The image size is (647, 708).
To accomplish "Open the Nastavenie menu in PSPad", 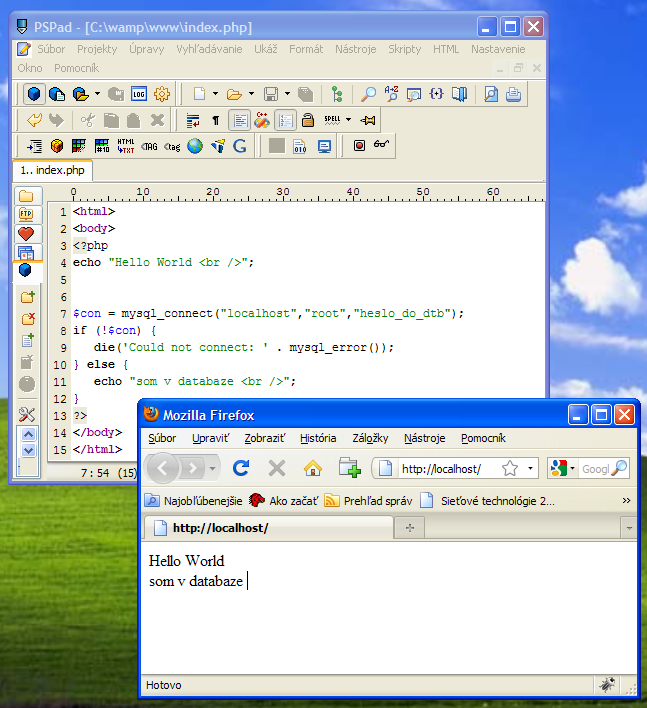I will [498, 49].
